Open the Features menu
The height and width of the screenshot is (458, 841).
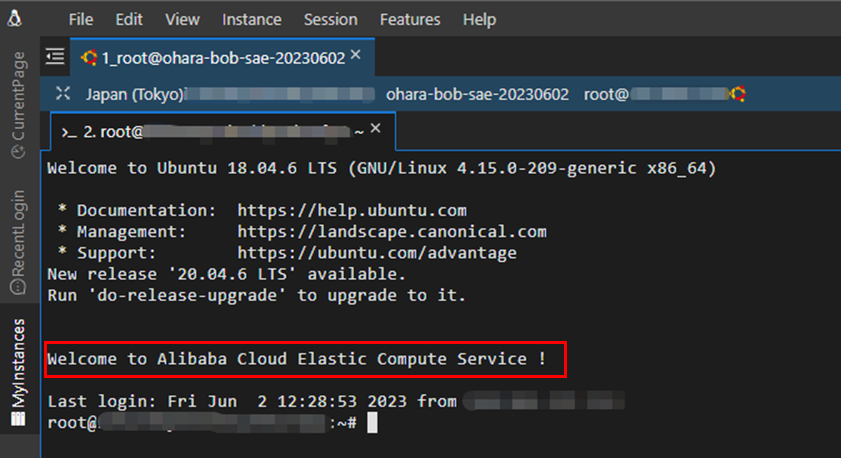[410, 19]
